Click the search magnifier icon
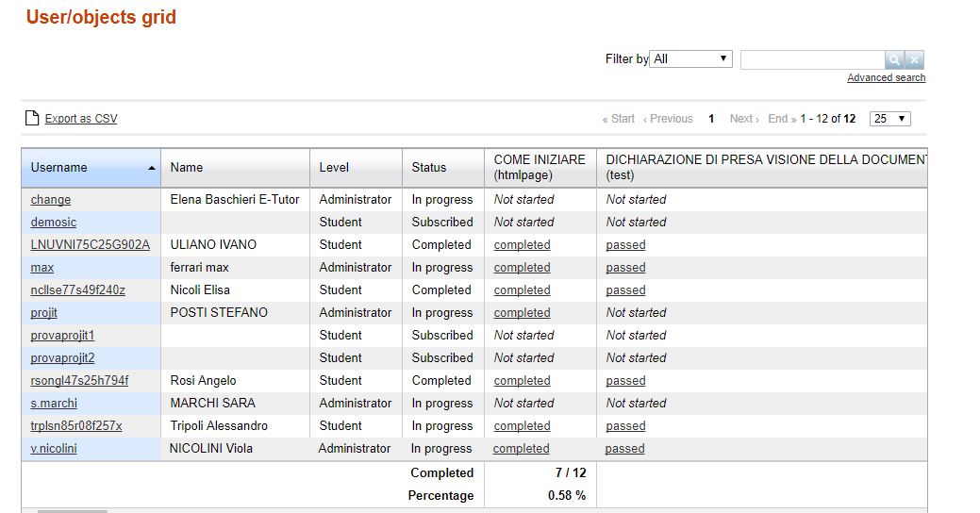Screen dimensions: 980x513 tap(894, 59)
